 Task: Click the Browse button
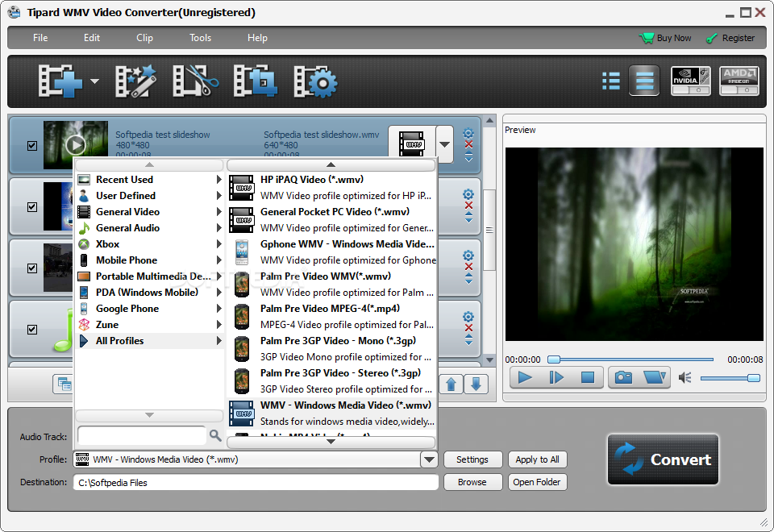point(472,482)
